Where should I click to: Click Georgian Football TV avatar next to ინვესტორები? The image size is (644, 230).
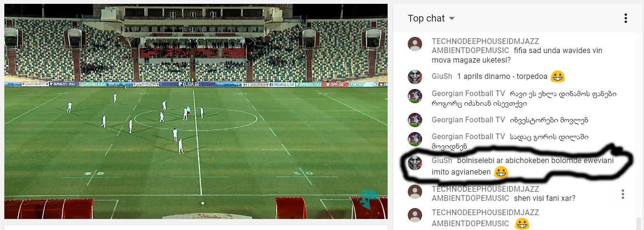click(415, 120)
